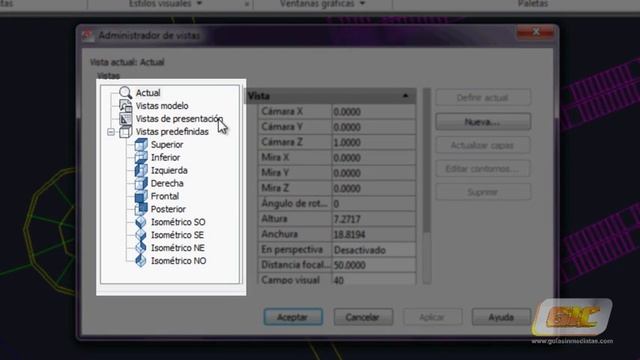Viewport: 640px width, 360px height.
Task: Click the Anchura value 18.8194
Action: pos(373,234)
